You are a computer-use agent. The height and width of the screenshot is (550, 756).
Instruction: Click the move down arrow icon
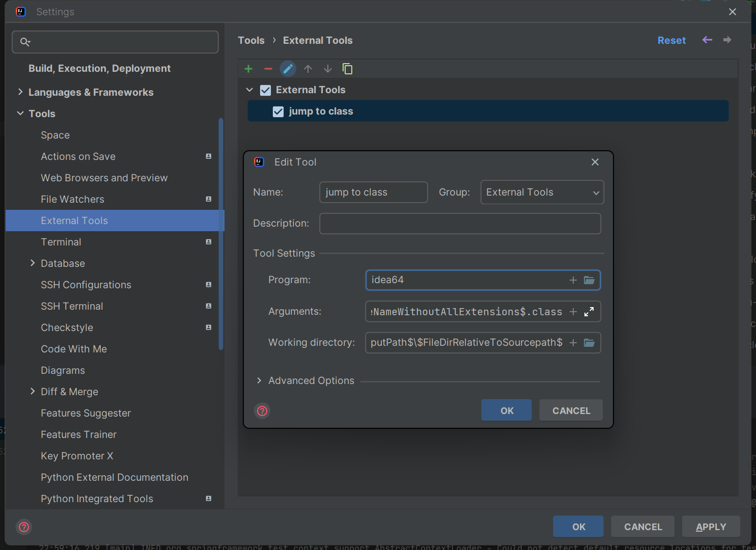328,69
